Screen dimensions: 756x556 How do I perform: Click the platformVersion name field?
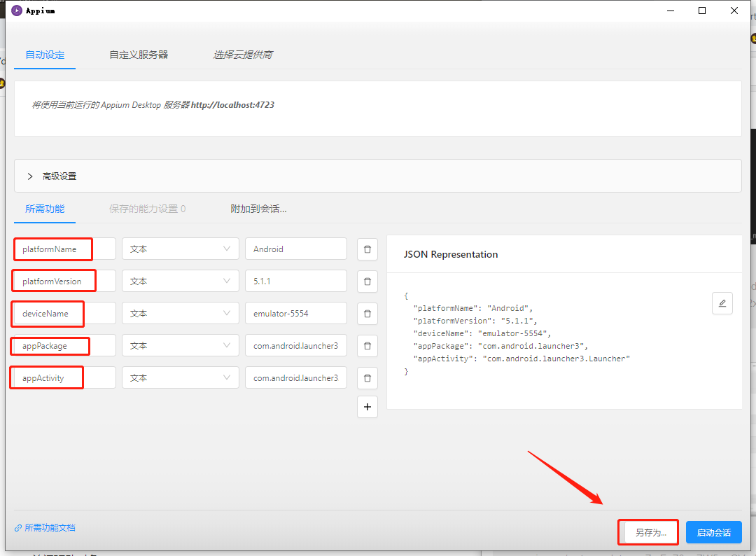point(64,281)
